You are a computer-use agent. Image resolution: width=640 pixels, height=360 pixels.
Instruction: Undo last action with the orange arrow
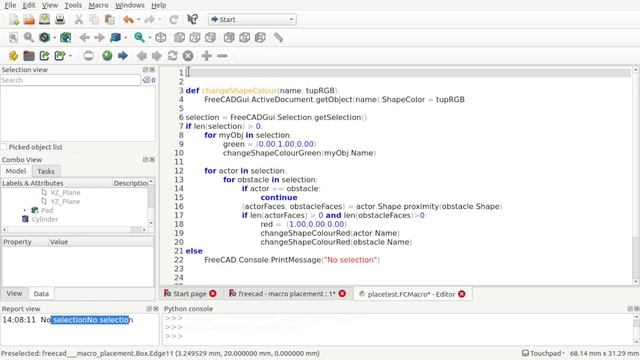[x=128, y=19]
